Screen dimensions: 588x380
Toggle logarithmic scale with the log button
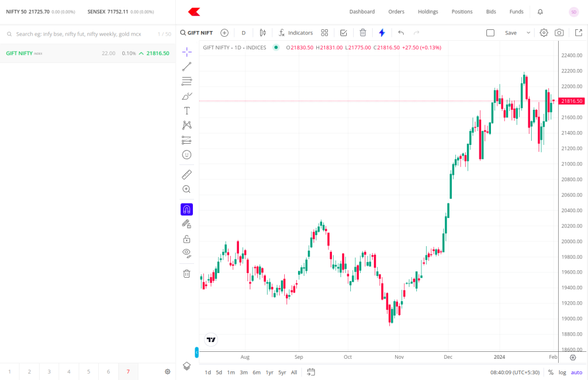(562, 372)
